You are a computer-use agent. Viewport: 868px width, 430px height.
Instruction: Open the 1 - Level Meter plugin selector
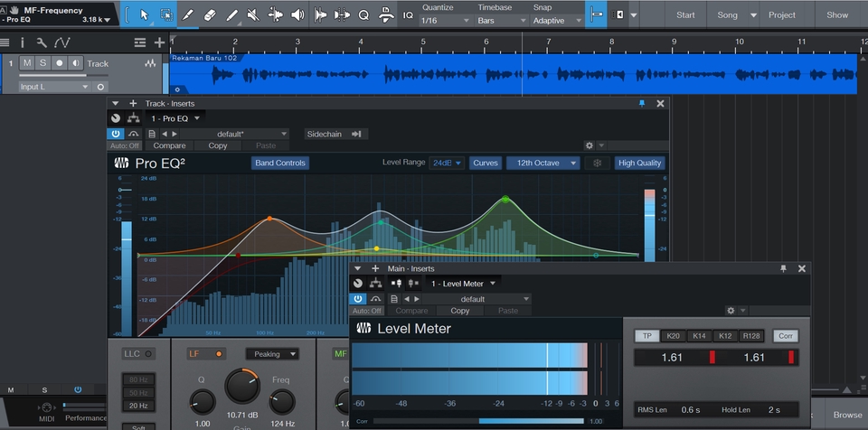coord(466,284)
